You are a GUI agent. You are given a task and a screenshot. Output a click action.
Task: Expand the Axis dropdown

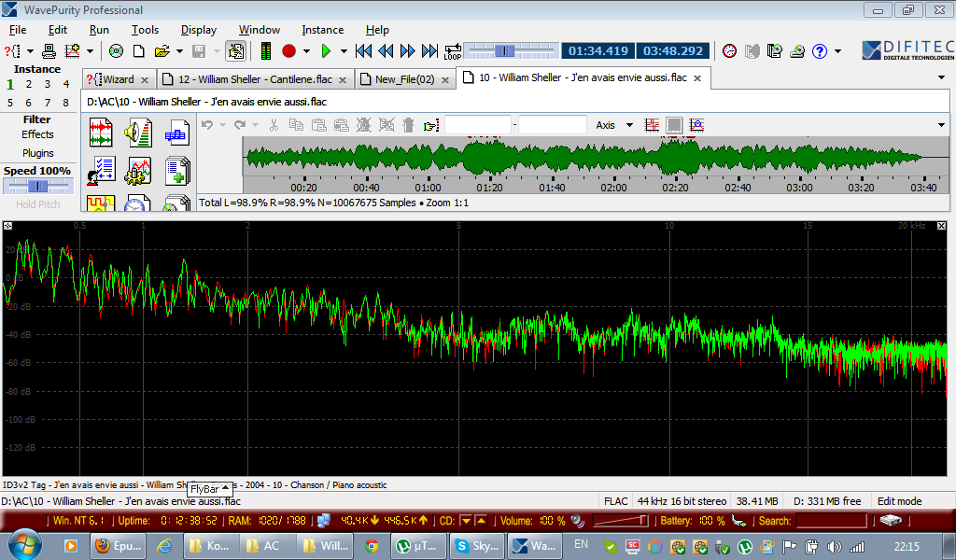[629, 125]
